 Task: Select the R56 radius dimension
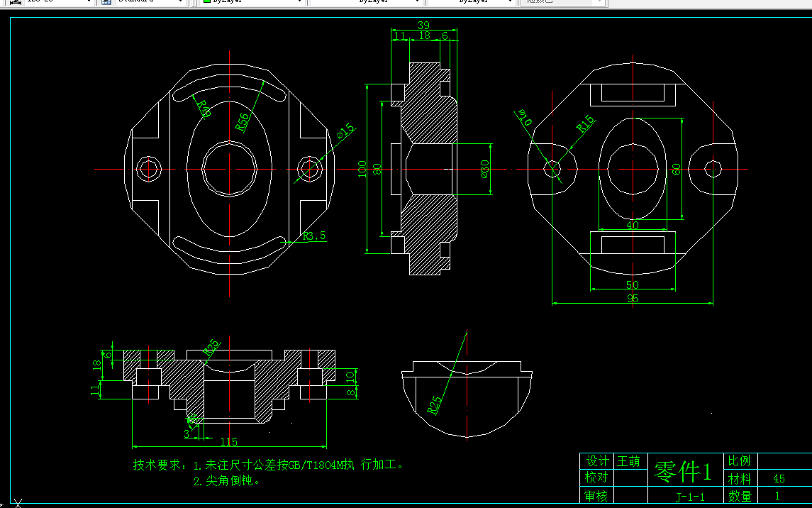click(242, 122)
